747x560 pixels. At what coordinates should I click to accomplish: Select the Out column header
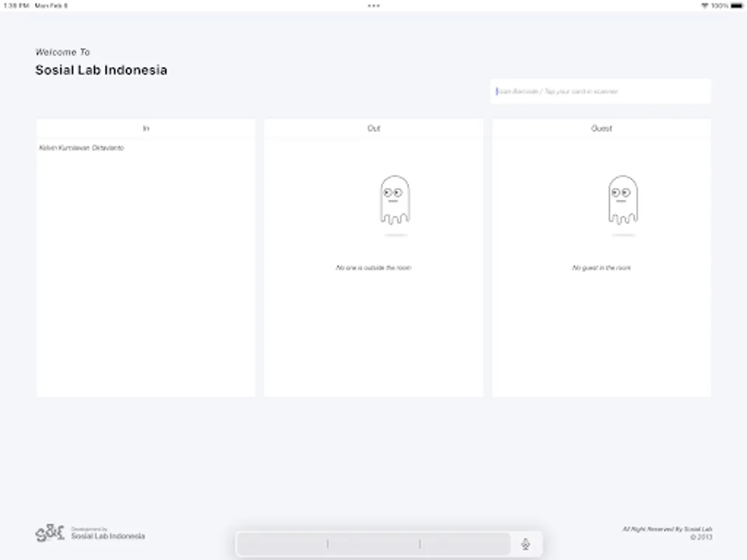[x=374, y=128]
